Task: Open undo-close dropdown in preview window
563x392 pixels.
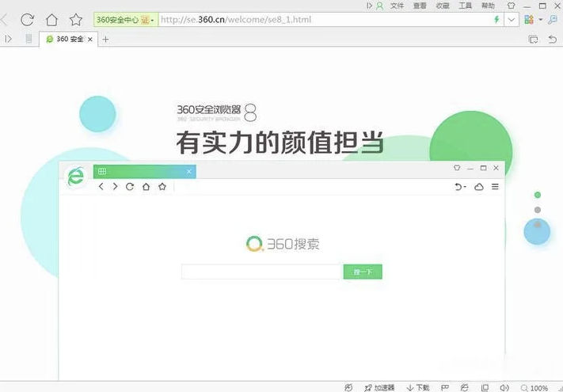Action: [460, 187]
